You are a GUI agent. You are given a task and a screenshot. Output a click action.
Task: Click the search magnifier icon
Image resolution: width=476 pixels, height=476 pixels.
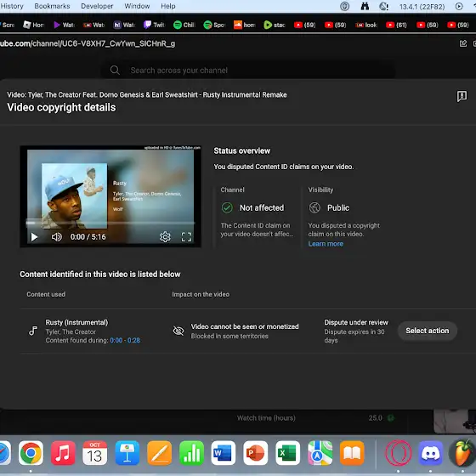tap(115, 70)
